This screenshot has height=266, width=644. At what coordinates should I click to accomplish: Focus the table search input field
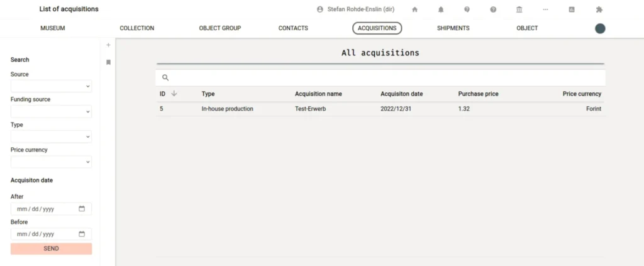(x=380, y=77)
